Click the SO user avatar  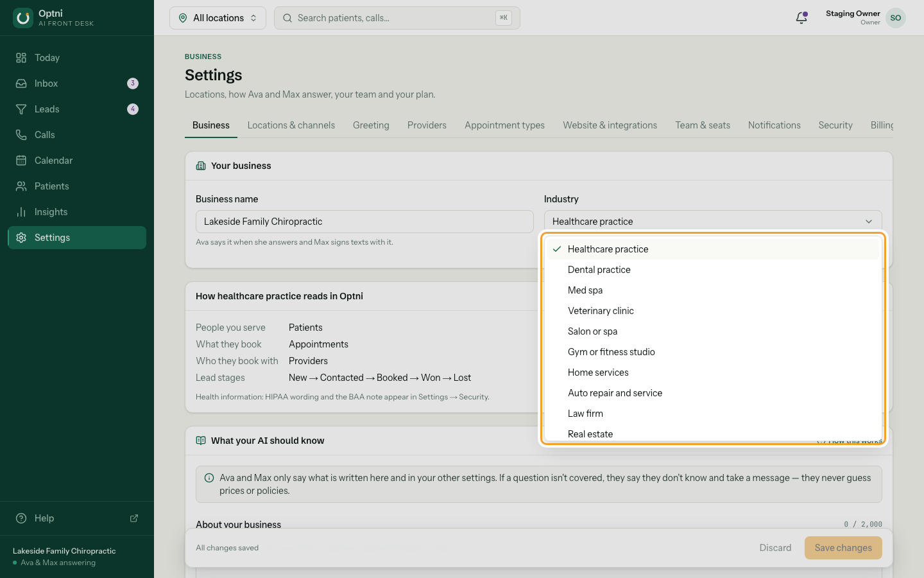[896, 18]
